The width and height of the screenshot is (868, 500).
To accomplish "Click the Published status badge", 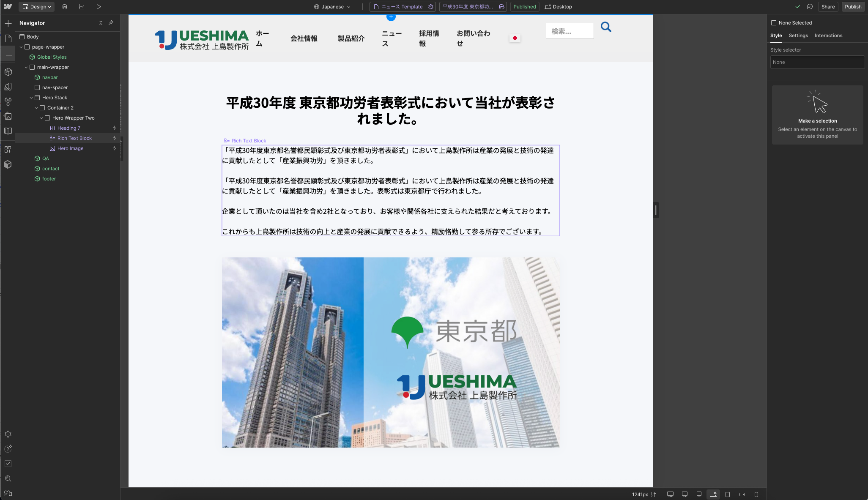I will click(x=525, y=7).
